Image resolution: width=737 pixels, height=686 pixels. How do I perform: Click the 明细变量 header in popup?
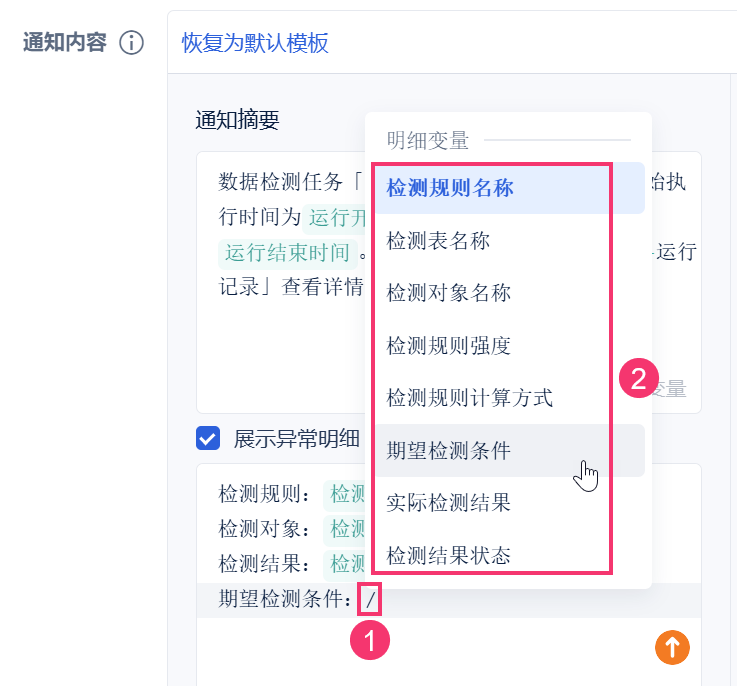tap(428, 141)
